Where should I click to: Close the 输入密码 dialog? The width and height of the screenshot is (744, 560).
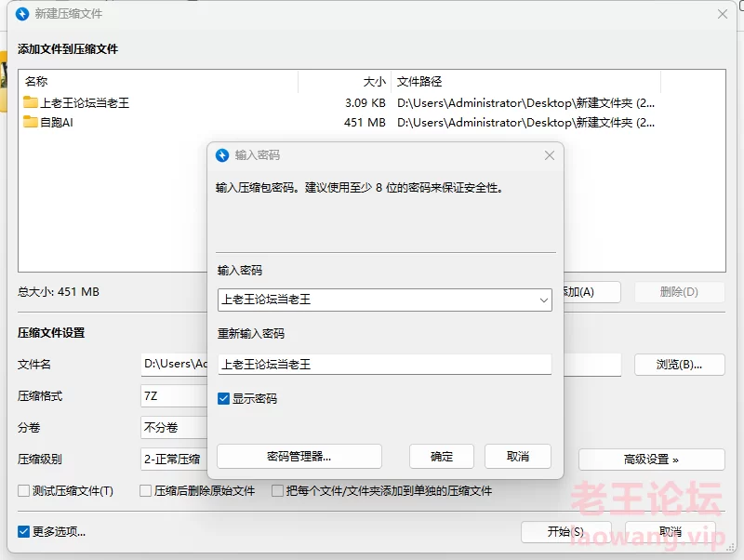pos(550,155)
